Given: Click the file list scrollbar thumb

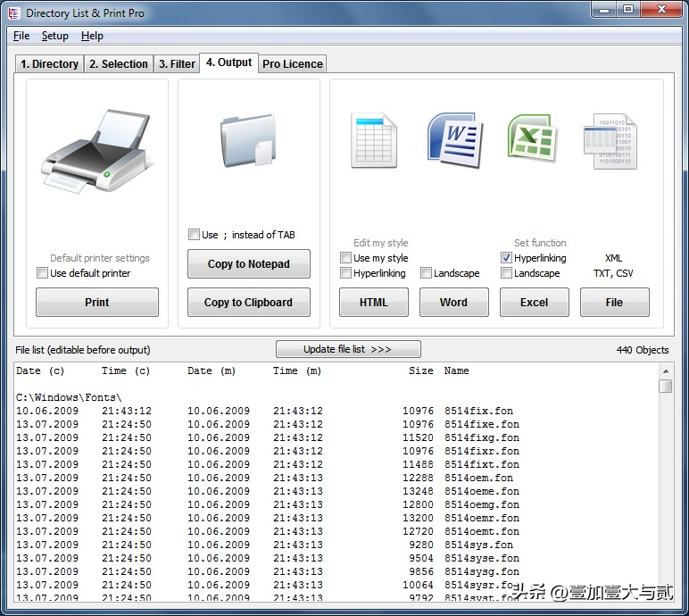Looking at the screenshot, I should 666,386.
